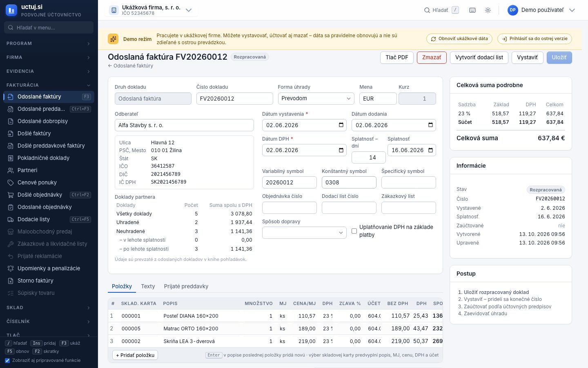
Task: Expand the company selector chevron
Action: [189, 10]
